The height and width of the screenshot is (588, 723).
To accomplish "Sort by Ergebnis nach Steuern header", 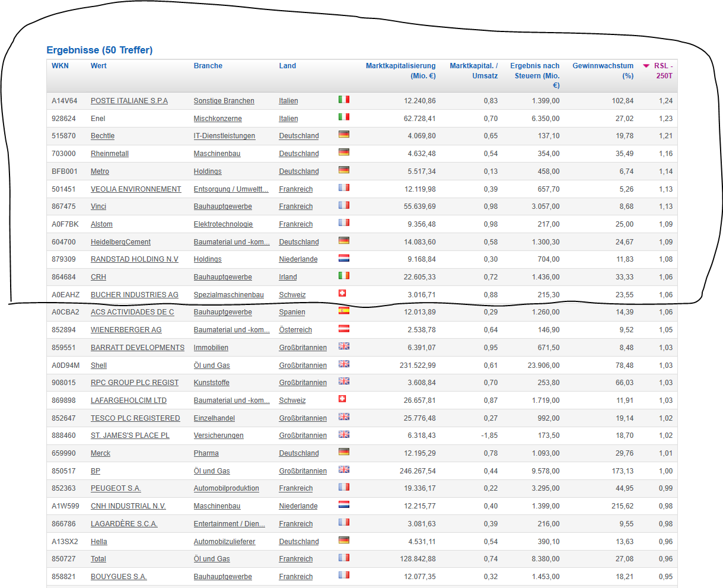I will point(535,75).
